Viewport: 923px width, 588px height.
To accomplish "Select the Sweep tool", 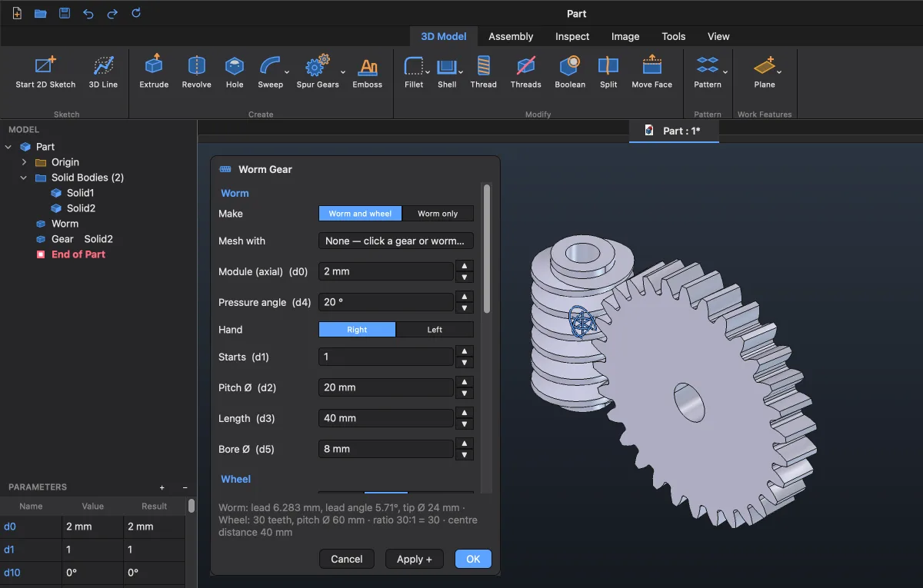I will (x=270, y=72).
